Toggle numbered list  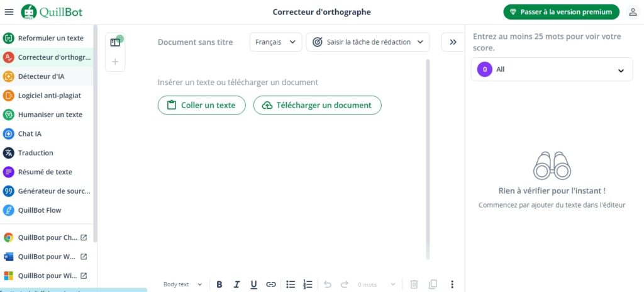(308, 284)
